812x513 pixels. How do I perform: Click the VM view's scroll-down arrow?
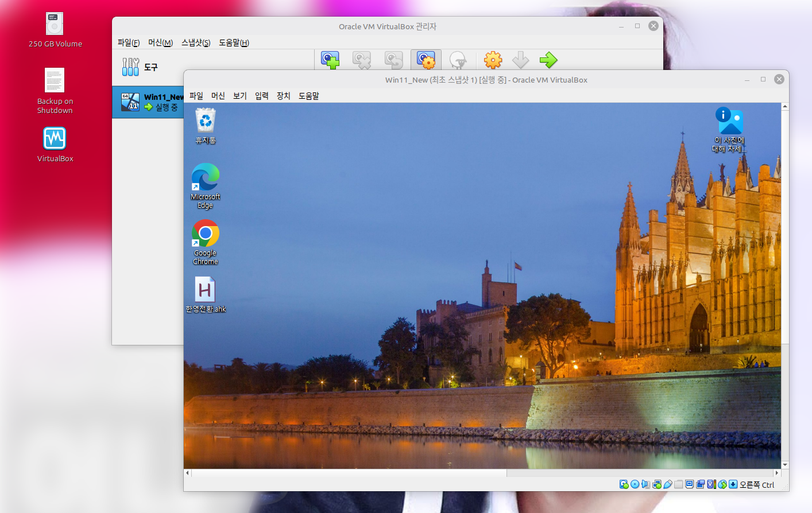pyautogui.click(x=784, y=465)
